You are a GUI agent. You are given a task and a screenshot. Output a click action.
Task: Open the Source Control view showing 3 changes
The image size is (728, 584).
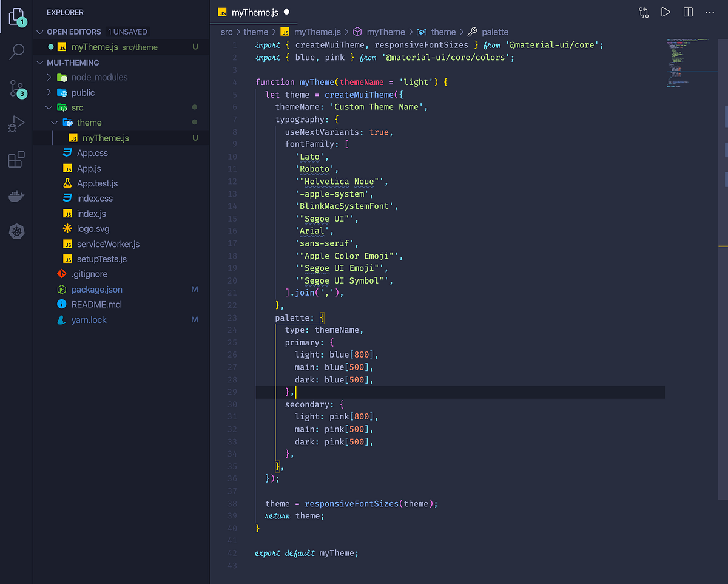16,89
